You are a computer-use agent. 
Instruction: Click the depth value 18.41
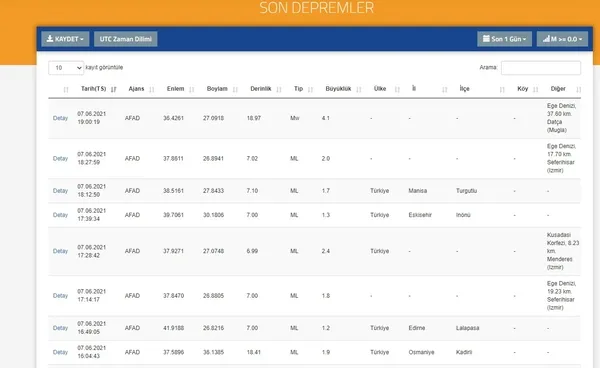[254, 352]
